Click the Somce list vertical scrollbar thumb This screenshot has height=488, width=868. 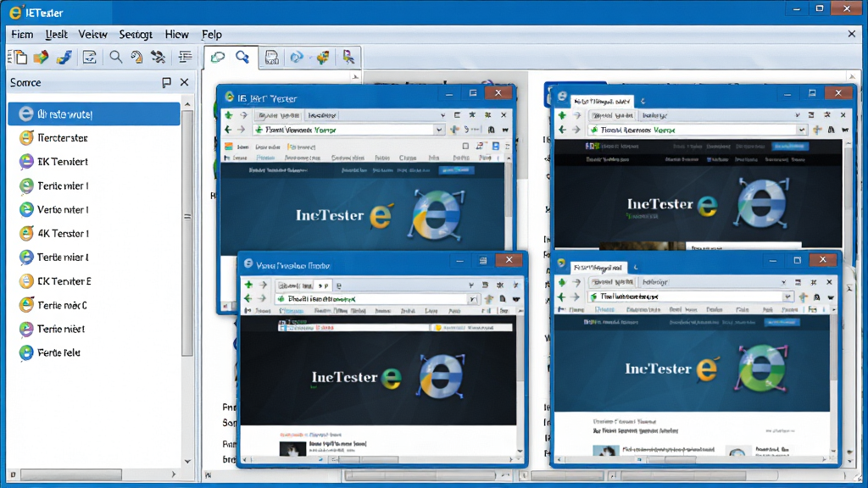187,232
